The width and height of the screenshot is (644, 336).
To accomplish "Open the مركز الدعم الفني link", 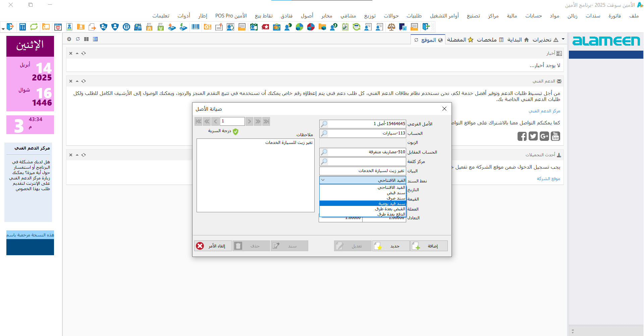I will pos(544,111).
